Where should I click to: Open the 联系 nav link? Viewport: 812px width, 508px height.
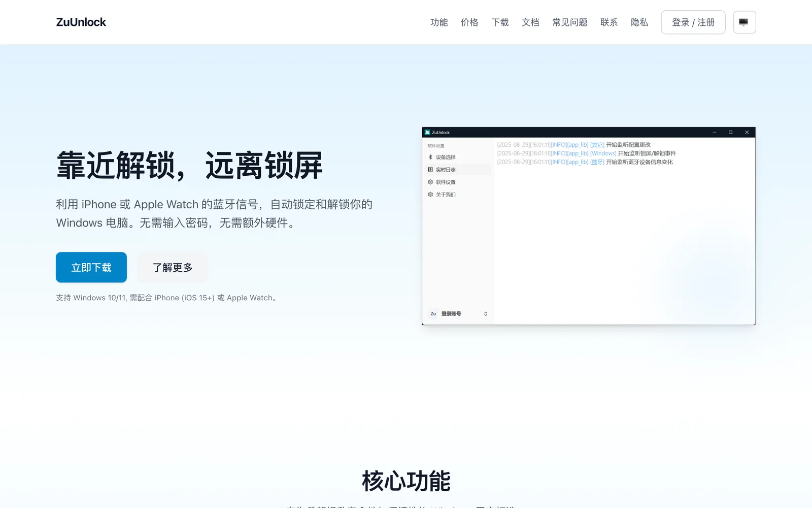point(609,22)
